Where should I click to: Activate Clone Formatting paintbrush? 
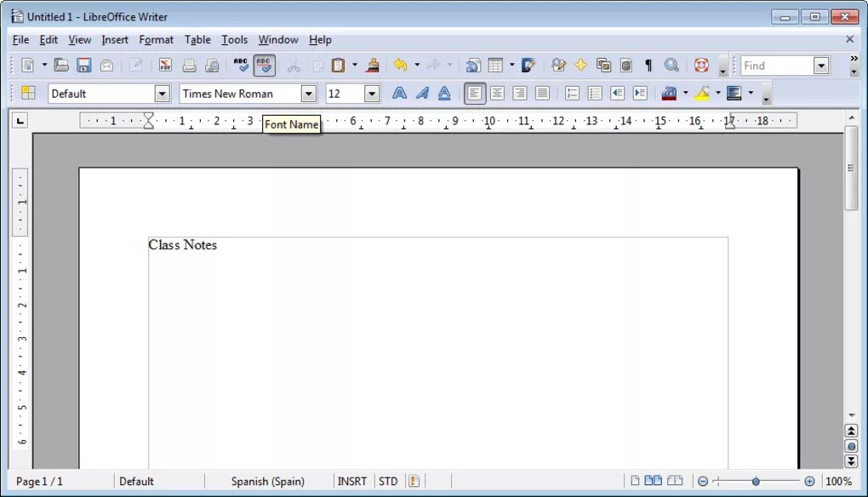[373, 66]
